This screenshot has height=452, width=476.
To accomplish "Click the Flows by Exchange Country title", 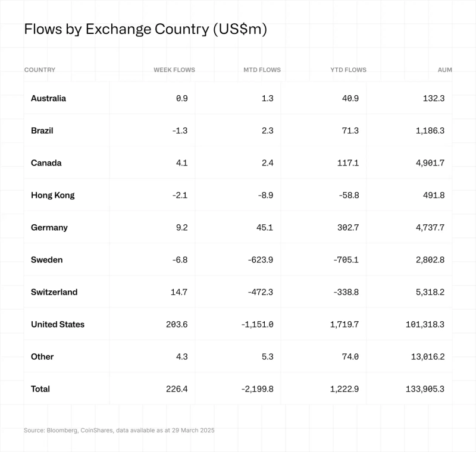I will tap(145, 30).
